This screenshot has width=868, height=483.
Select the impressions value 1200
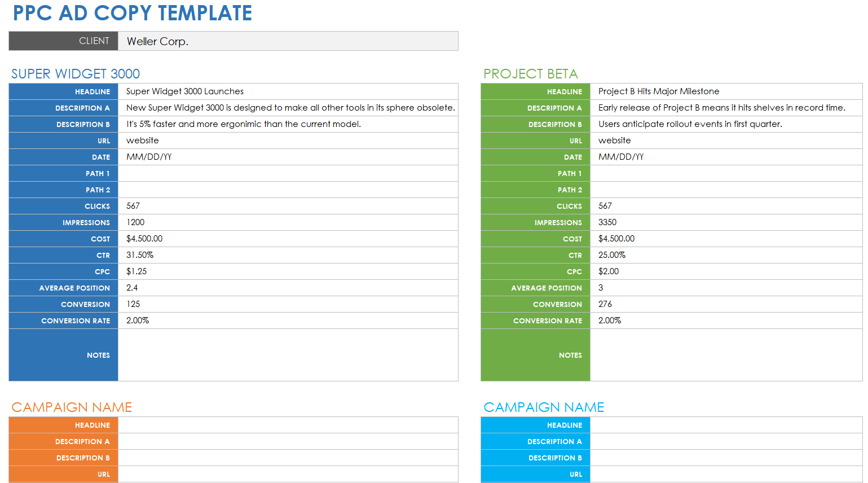[x=288, y=222]
